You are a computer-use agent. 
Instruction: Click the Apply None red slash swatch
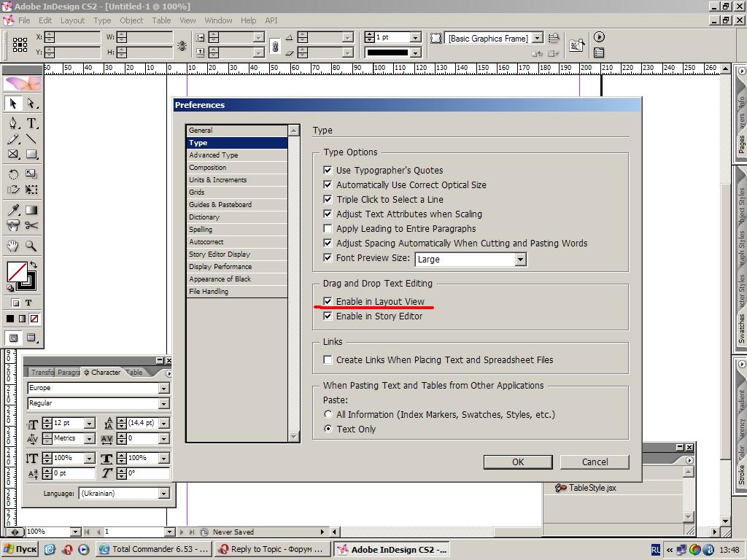(x=34, y=319)
